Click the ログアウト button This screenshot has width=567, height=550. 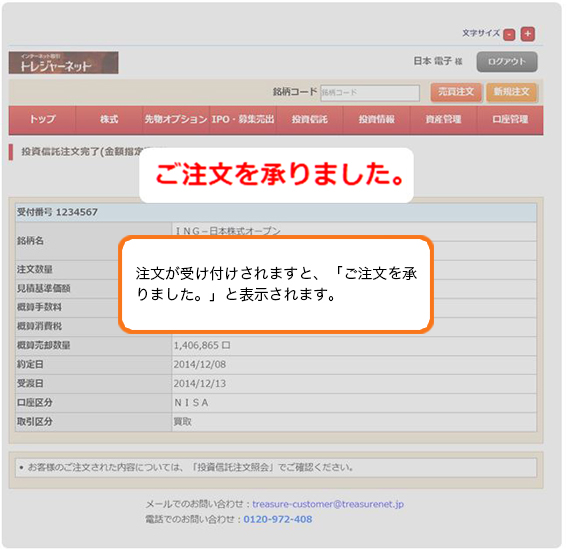click(507, 62)
